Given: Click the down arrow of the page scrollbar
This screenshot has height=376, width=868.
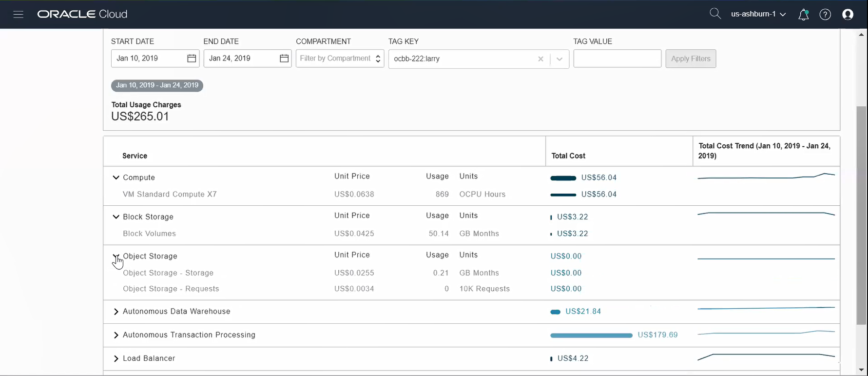Looking at the screenshot, I should tap(862, 370).
